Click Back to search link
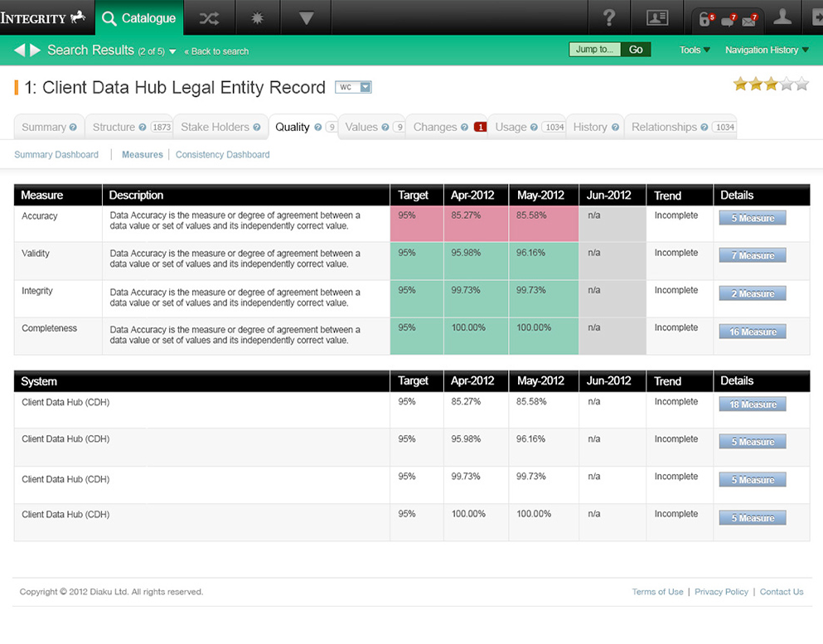The image size is (823, 644). pyautogui.click(x=216, y=51)
